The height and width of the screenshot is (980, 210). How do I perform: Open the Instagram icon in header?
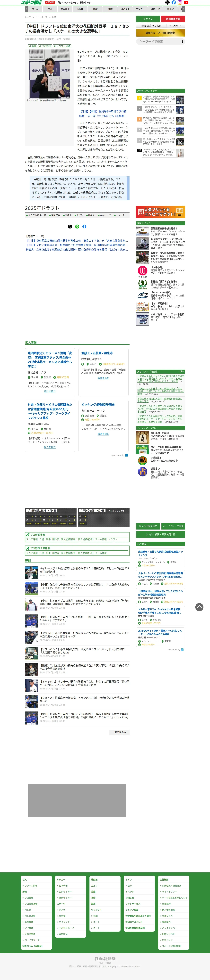pyautogui.click(x=180, y=2)
